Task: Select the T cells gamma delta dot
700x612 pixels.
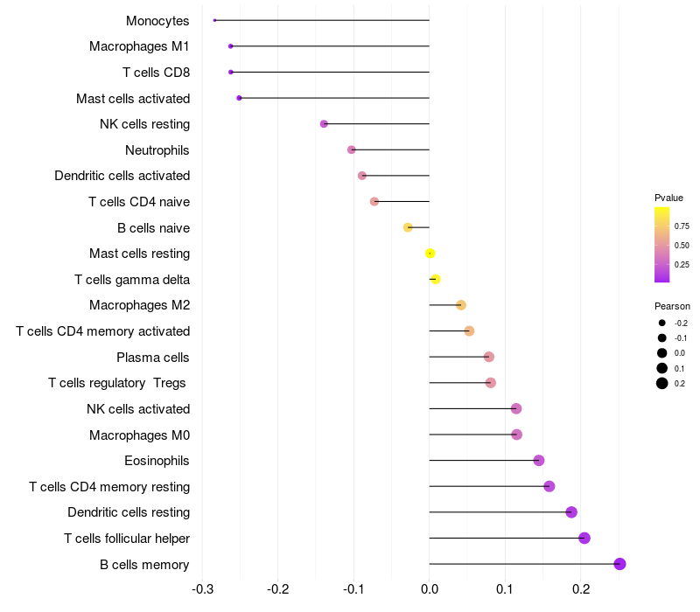Action: [436, 279]
